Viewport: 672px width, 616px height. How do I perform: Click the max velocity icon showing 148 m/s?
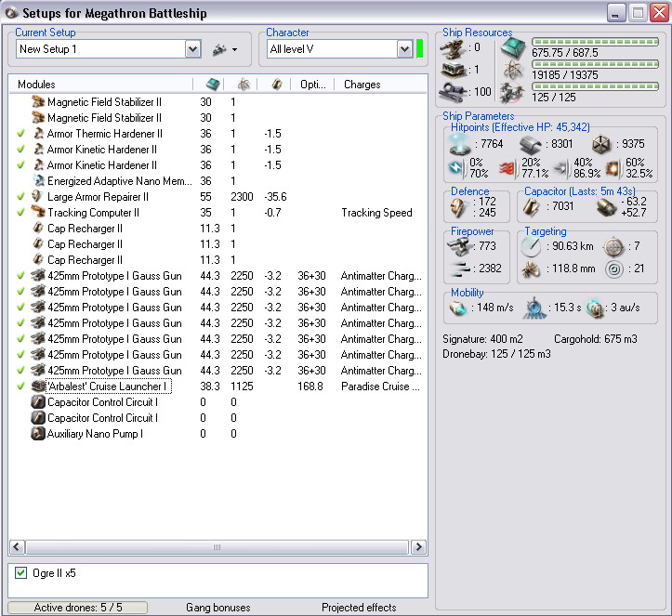(458, 308)
